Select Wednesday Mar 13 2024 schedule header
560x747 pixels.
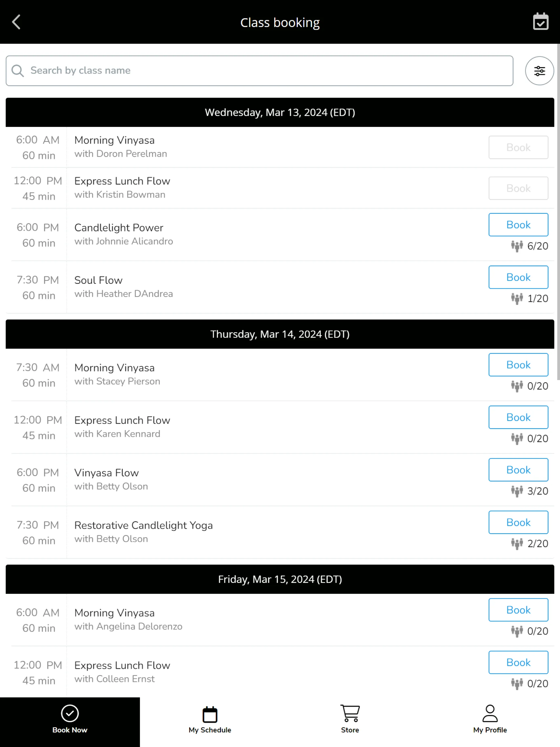point(280,112)
